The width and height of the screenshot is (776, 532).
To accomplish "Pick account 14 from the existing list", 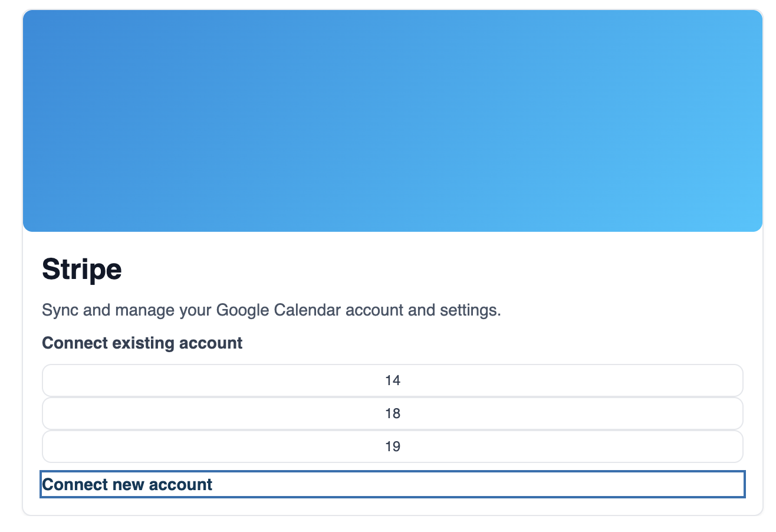I will pyautogui.click(x=392, y=380).
